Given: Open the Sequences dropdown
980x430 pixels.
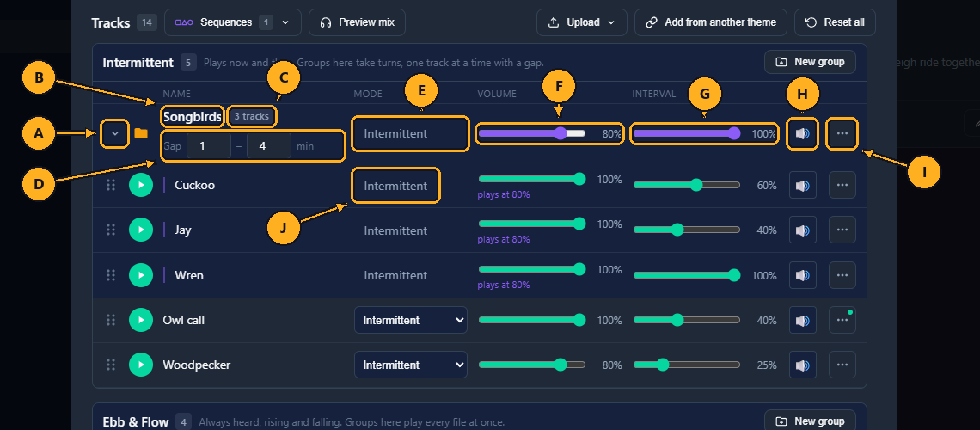Looking at the screenshot, I should tap(232, 22).
